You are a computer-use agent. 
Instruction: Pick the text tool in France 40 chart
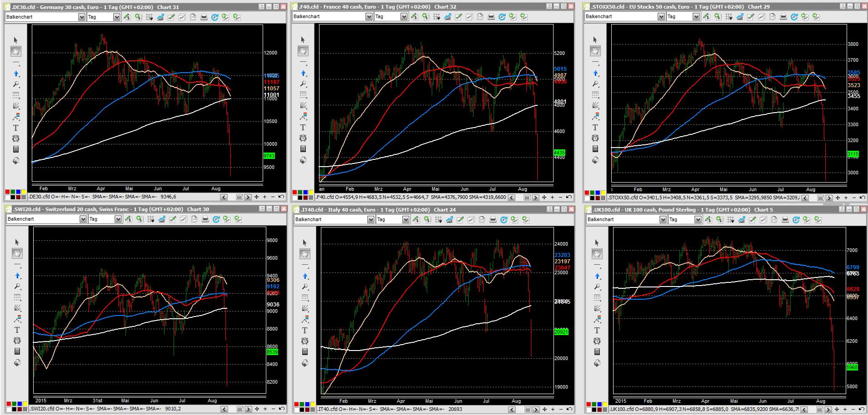click(303, 128)
